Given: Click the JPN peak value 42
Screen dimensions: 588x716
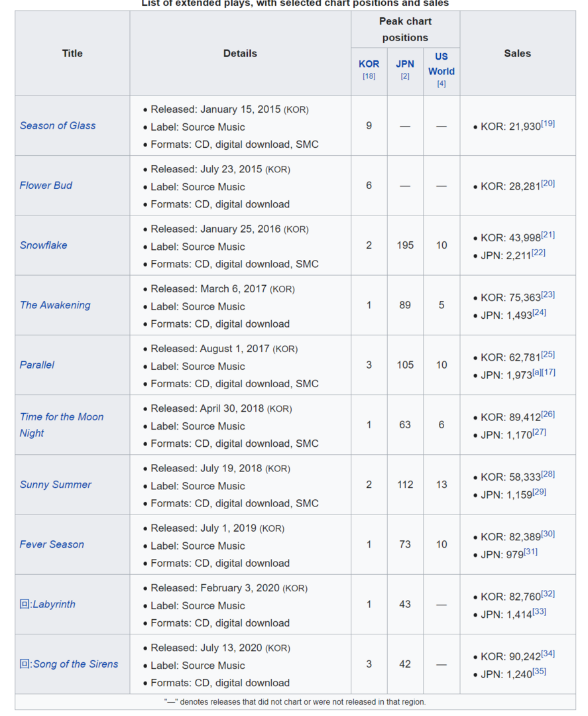Looking at the screenshot, I should [x=405, y=664].
